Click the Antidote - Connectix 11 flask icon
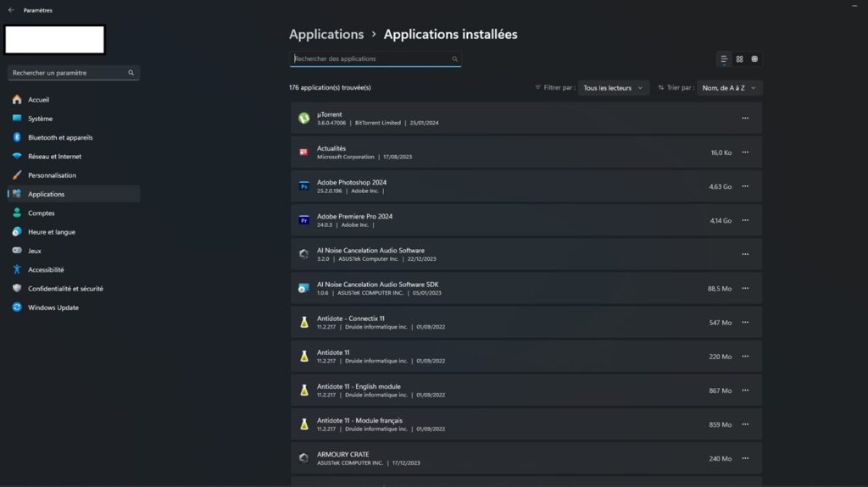Viewport: 868px width, 487px height. pyautogui.click(x=304, y=322)
